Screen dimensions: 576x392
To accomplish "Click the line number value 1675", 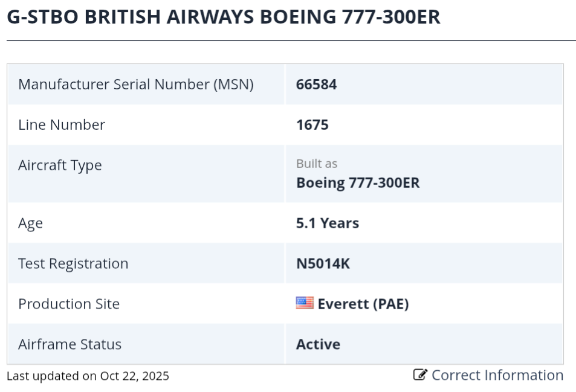I will pyautogui.click(x=312, y=125).
